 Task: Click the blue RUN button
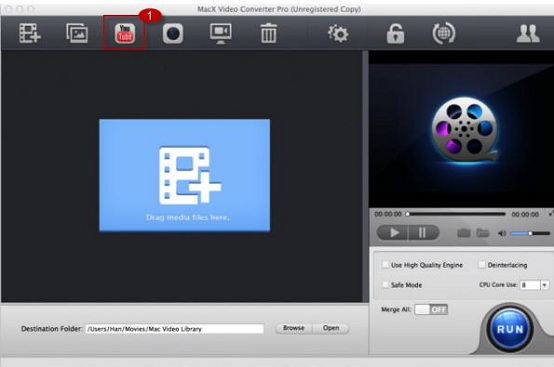(x=509, y=329)
